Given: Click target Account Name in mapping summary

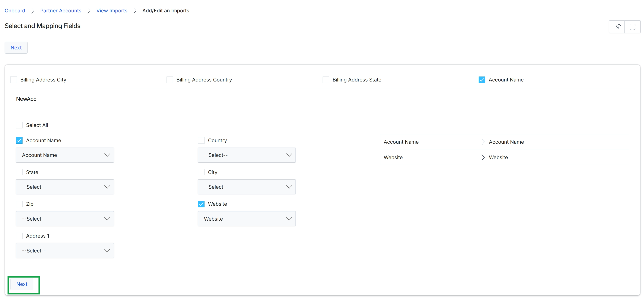Looking at the screenshot, I should pyautogui.click(x=506, y=142).
